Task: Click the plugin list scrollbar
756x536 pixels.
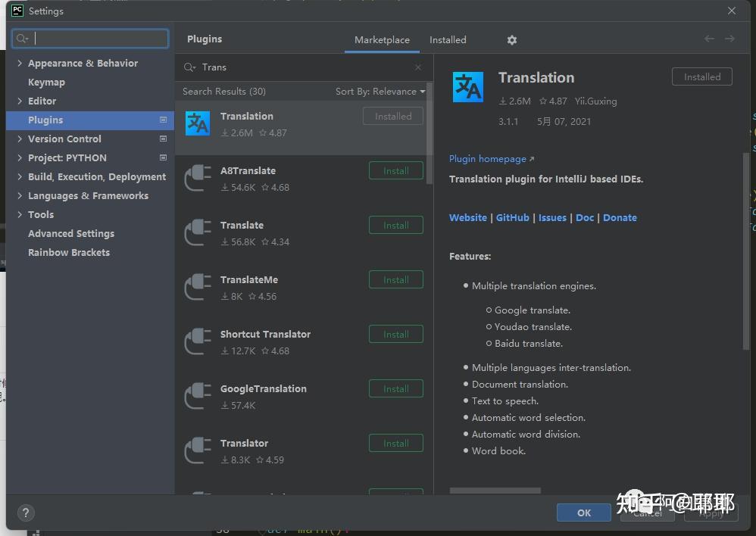Action: tap(429, 133)
